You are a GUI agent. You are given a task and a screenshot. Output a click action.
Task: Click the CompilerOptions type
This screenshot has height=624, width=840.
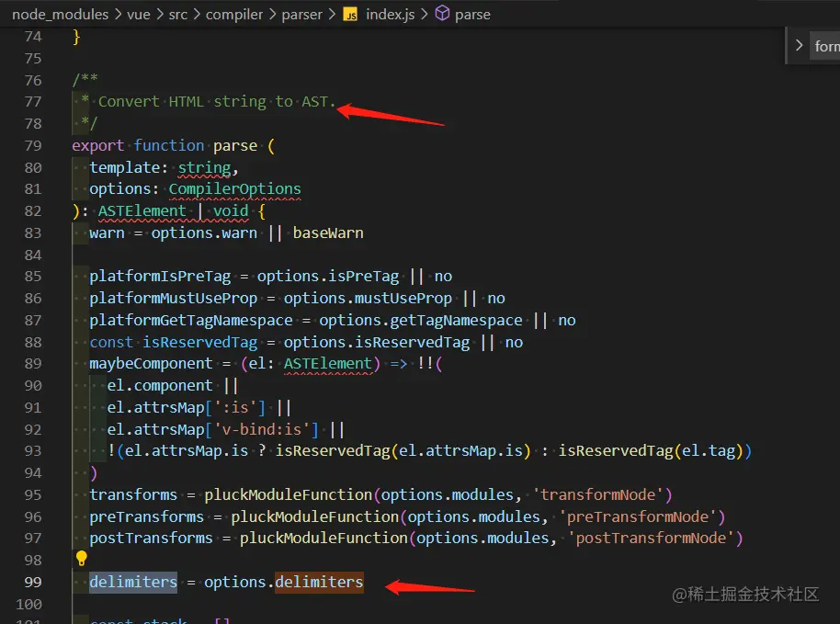tap(234, 189)
